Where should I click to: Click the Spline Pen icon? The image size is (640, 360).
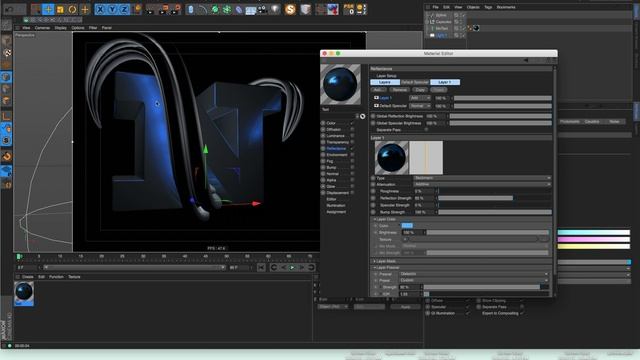click(x=203, y=9)
